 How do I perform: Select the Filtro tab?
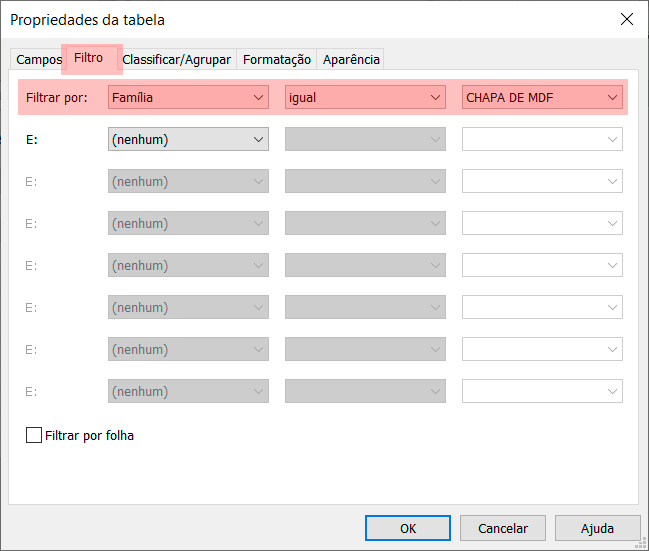[x=89, y=58]
